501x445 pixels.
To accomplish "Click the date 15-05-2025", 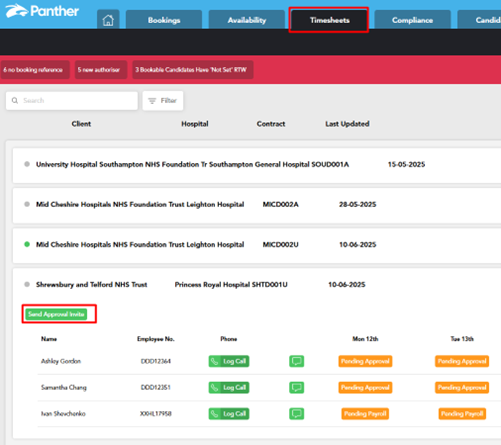I will (x=406, y=164).
